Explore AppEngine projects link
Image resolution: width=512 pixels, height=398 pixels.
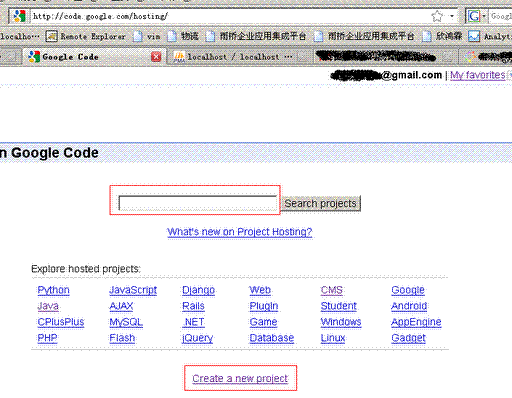coord(416,322)
